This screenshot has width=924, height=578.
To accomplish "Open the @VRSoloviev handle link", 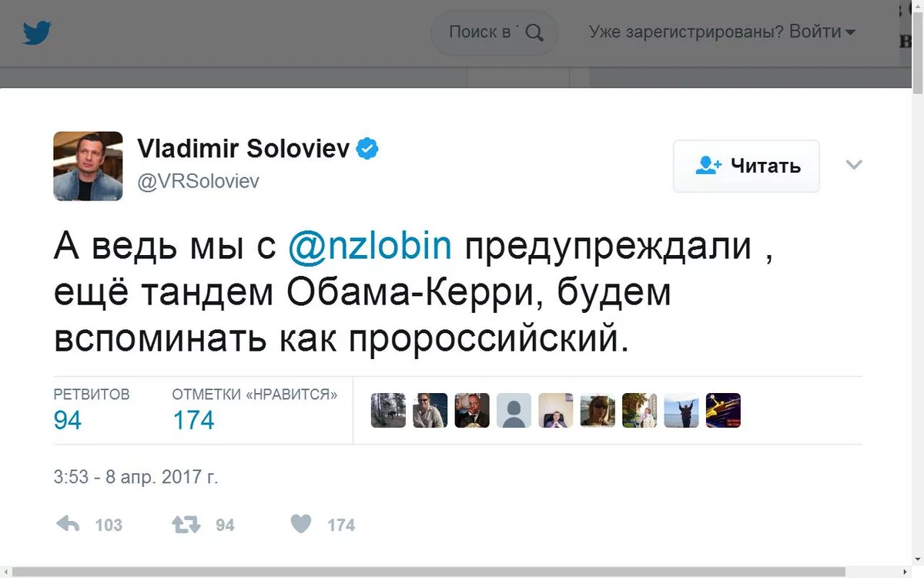I will pyautogui.click(x=198, y=181).
